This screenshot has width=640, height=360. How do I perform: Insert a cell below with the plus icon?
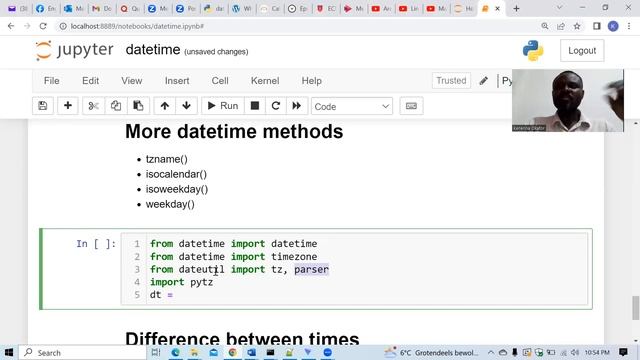[x=68, y=106]
